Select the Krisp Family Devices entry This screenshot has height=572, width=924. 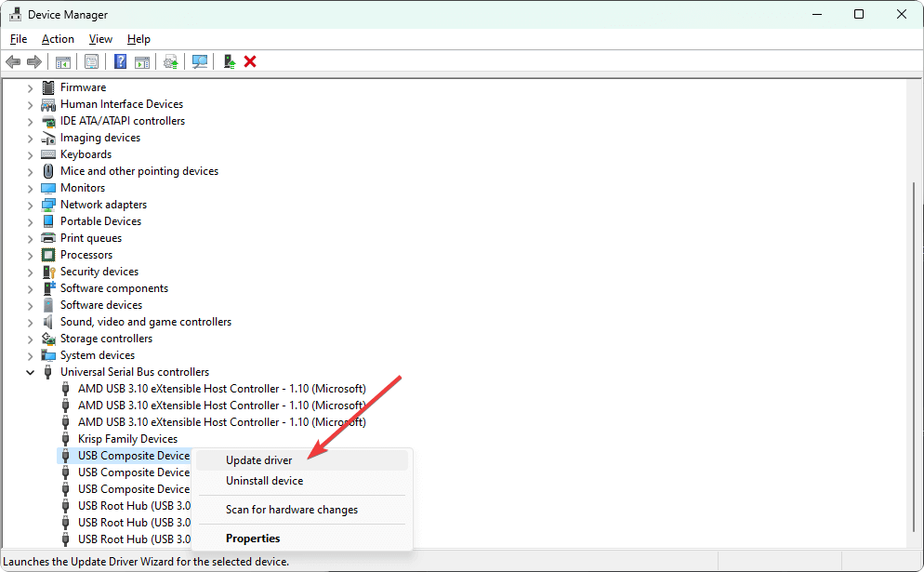coord(128,439)
